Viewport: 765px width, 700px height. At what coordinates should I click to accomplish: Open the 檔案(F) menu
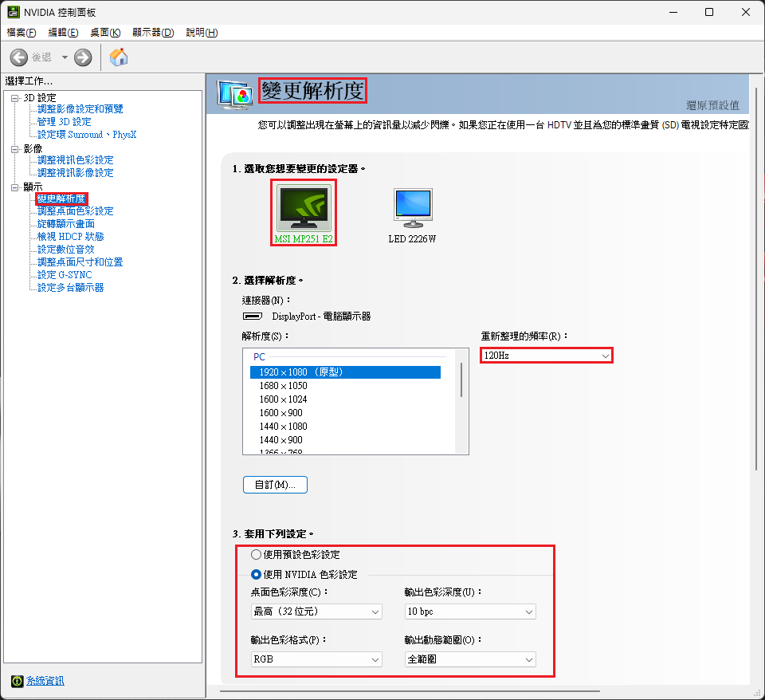(x=22, y=33)
